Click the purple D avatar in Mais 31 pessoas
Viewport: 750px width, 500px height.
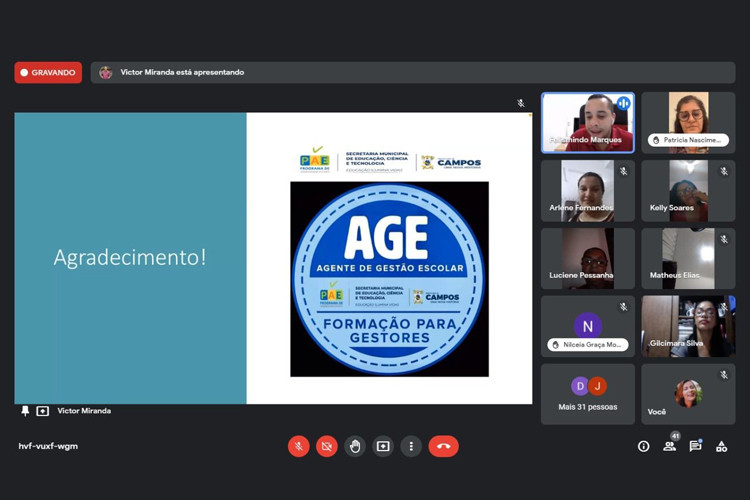click(580, 386)
